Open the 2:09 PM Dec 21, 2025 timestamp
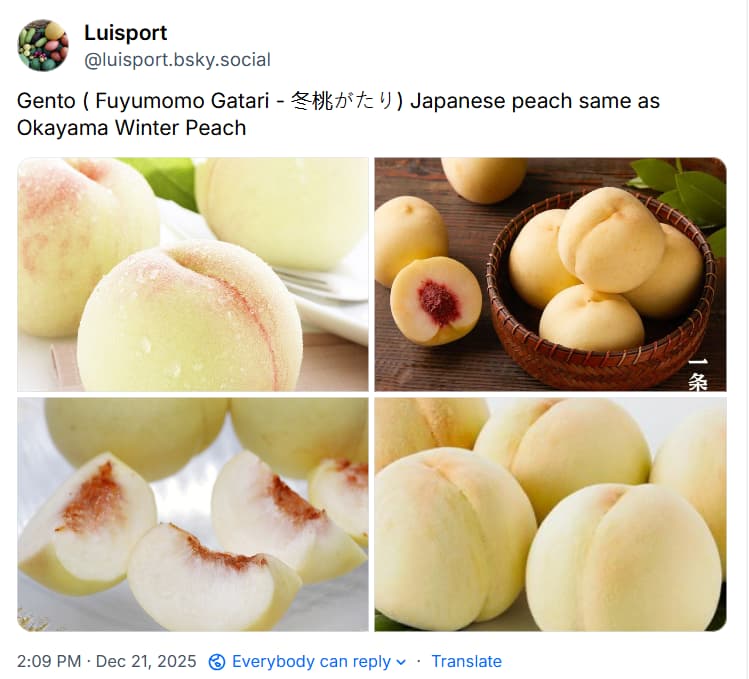749x679 pixels. 107,661
